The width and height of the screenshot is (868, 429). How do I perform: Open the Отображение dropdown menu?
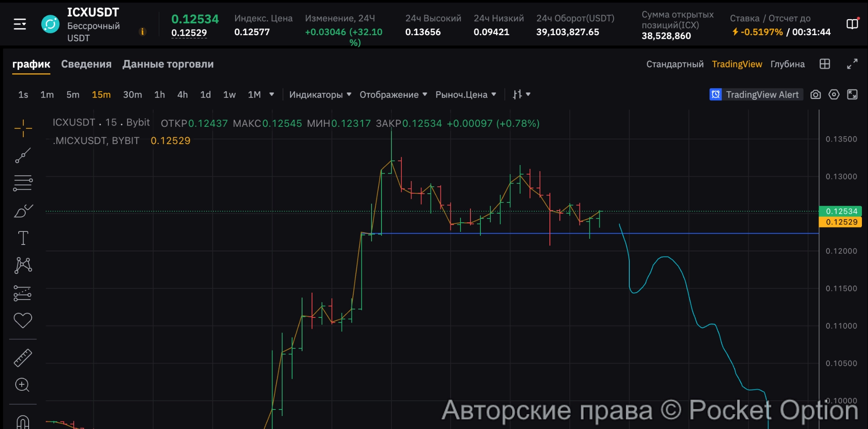click(393, 95)
